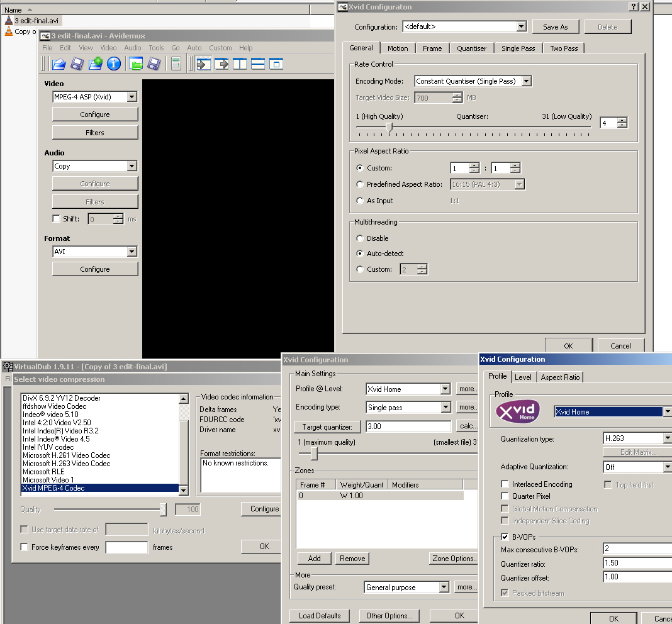Click the VirtualDub gear icon in title bar

point(8,367)
